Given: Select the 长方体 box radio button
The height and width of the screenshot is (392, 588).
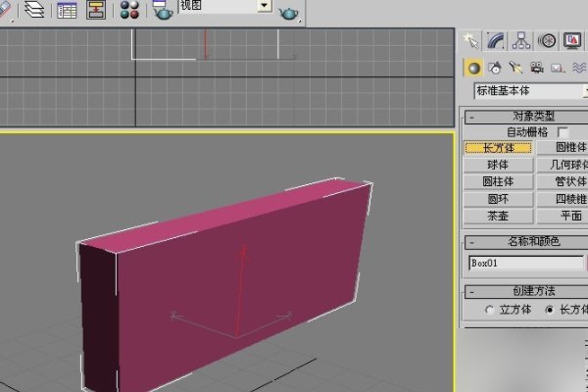Looking at the screenshot, I should pos(550,310).
